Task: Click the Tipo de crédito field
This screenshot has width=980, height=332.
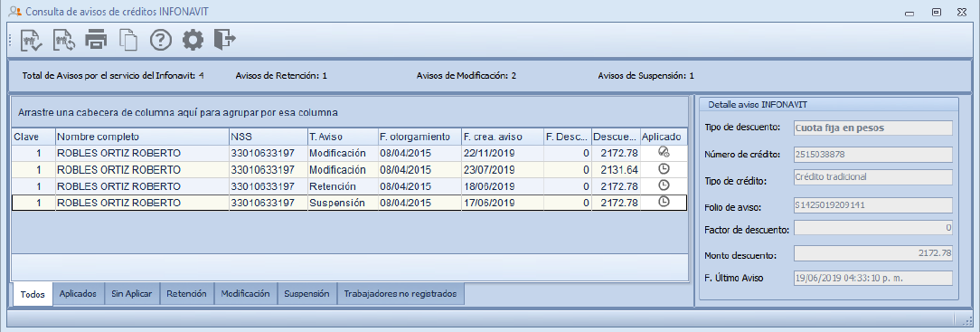Action: coord(872,177)
